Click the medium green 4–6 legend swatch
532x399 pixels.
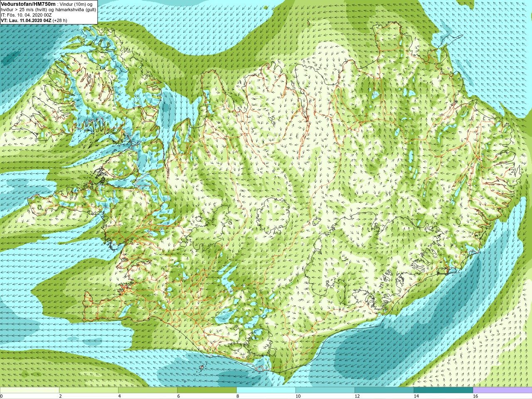148,390
